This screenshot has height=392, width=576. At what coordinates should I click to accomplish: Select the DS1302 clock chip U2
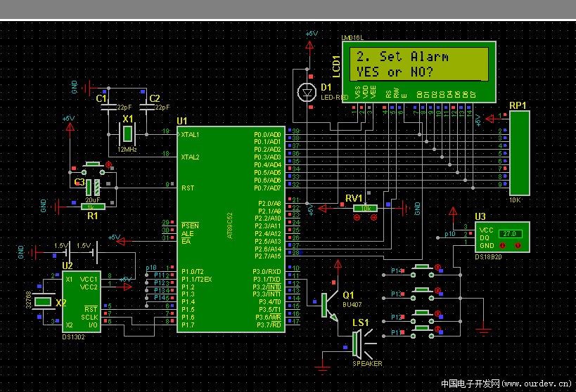82,301
